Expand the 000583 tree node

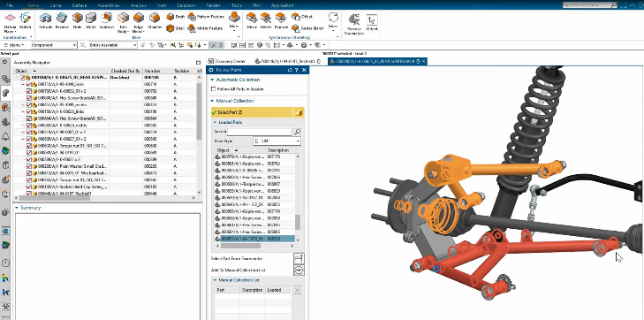[23, 126]
